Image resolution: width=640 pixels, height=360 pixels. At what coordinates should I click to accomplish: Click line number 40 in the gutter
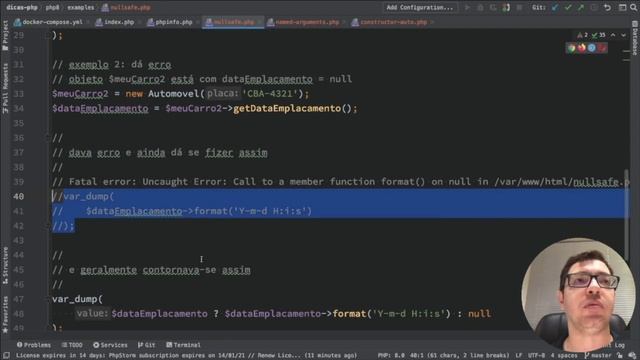(x=18, y=196)
